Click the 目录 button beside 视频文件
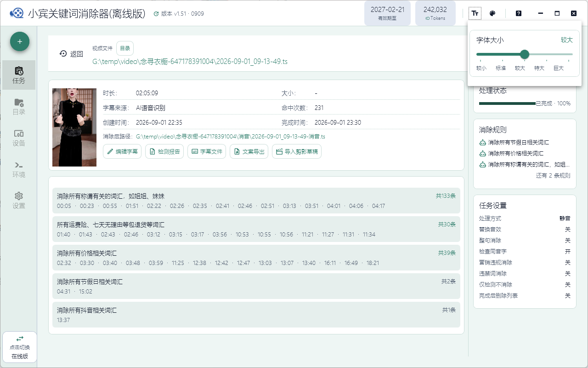Viewport: 588px width, 368px height. pyautogui.click(x=125, y=48)
